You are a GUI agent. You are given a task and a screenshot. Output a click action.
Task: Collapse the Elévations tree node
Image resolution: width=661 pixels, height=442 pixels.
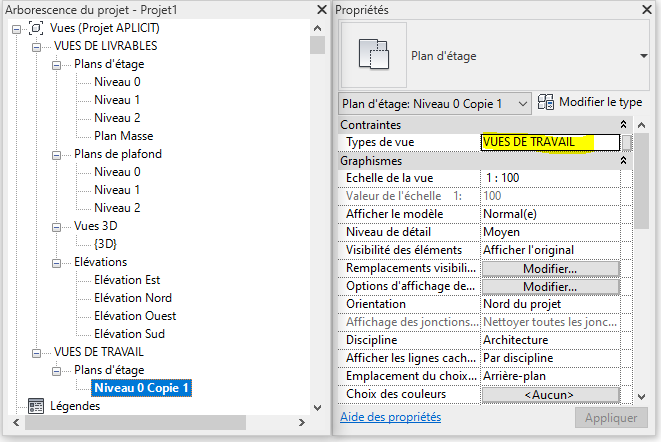click(x=58, y=262)
